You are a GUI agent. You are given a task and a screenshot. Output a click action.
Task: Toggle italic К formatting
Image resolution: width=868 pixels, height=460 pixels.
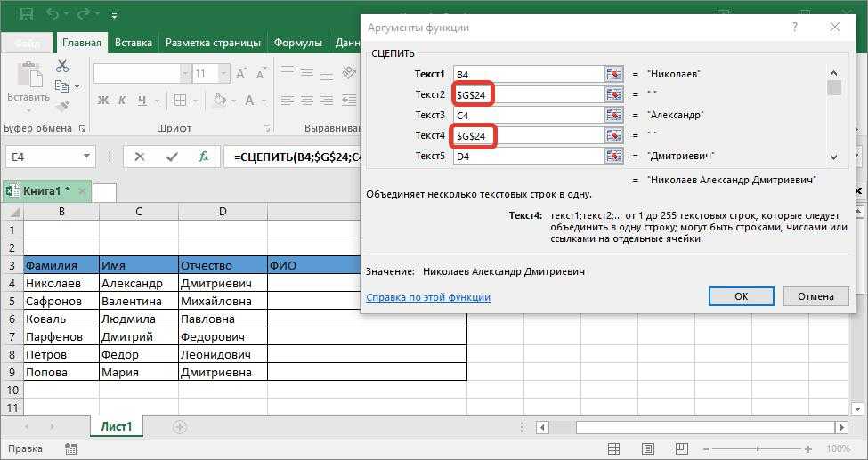pos(122,100)
